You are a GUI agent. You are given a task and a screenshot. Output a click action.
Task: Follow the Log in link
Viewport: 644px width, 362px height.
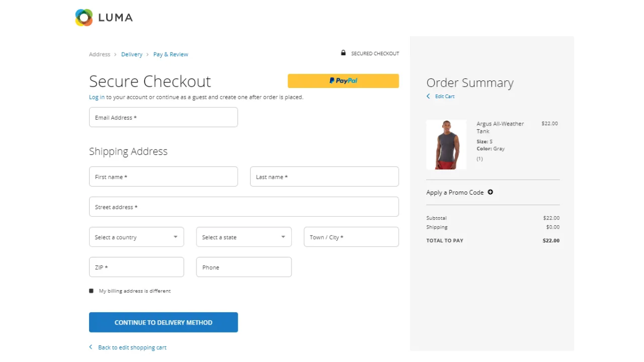pyautogui.click(x=97, y=97)
